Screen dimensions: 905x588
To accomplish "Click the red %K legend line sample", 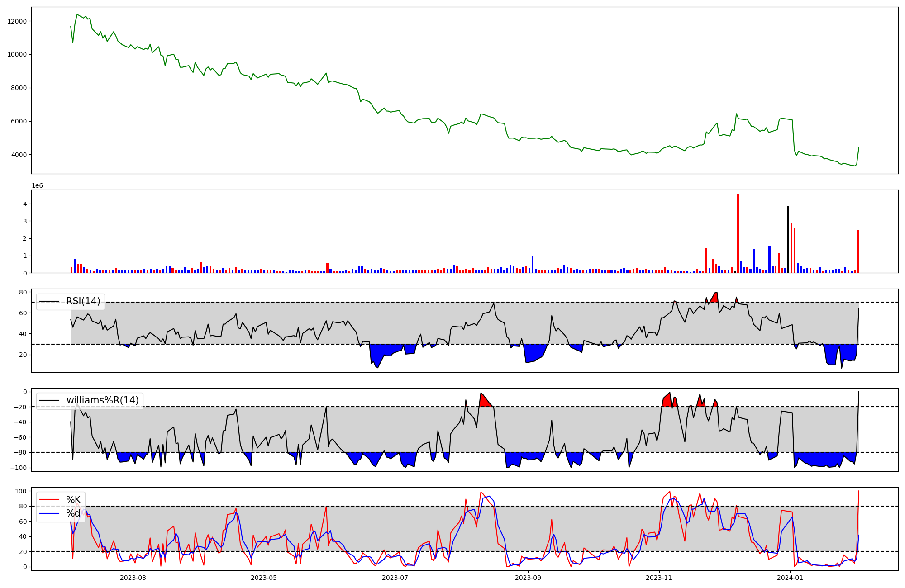I will (x=49, y=499).
